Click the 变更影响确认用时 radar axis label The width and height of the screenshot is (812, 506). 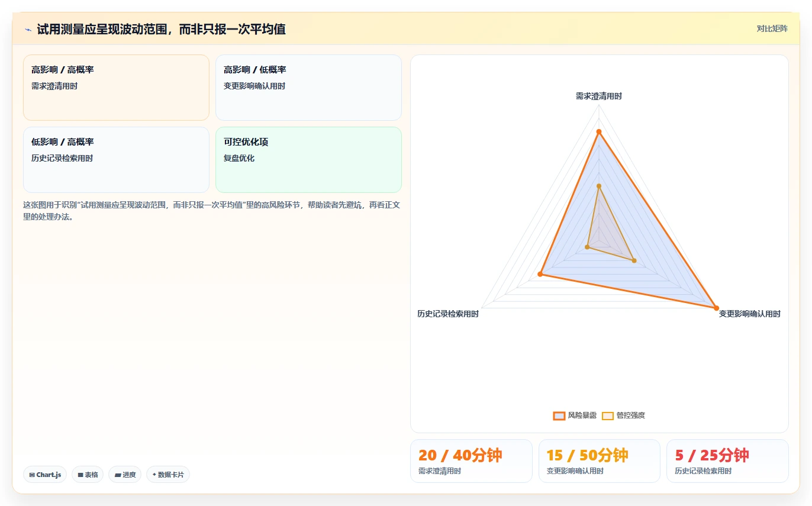click(750, 314)
